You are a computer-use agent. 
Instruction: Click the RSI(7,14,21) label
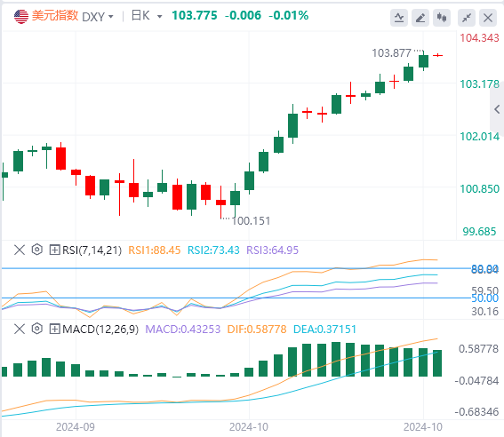[92, 250]
